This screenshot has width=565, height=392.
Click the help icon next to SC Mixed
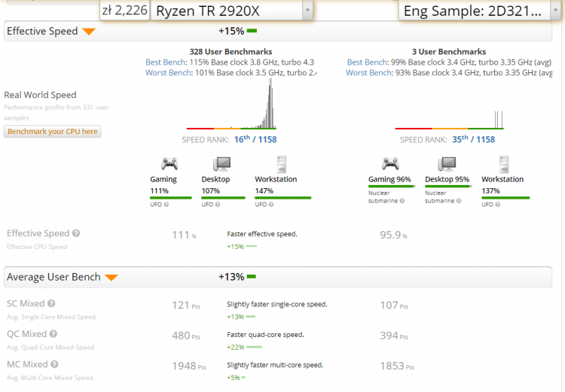(51, 304)
